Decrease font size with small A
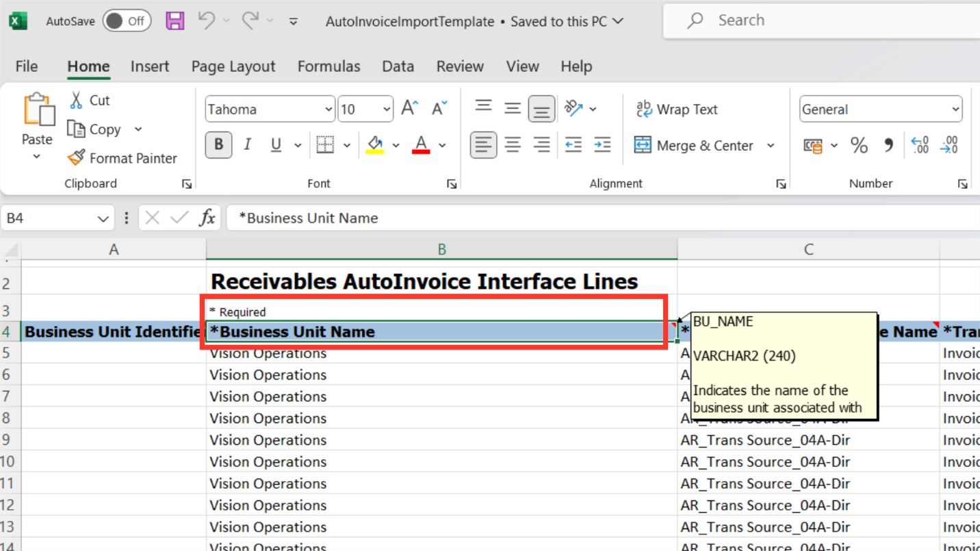Image resolution: width=980 pixels, height=551 pixels. pyautogui.click(x=439, y=109)
